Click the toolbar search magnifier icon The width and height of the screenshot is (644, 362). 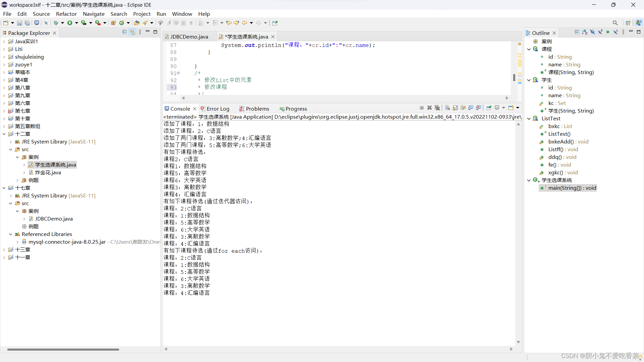[x=615, y=23]
